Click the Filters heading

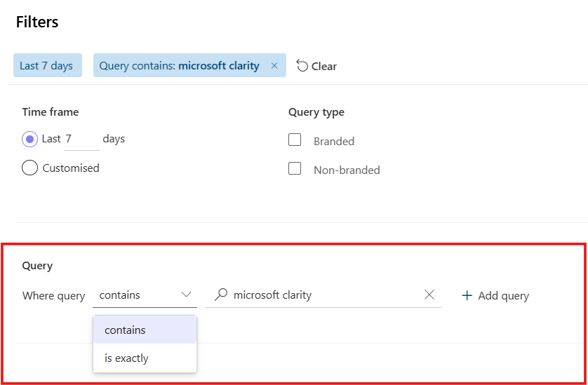coord(37,22)
